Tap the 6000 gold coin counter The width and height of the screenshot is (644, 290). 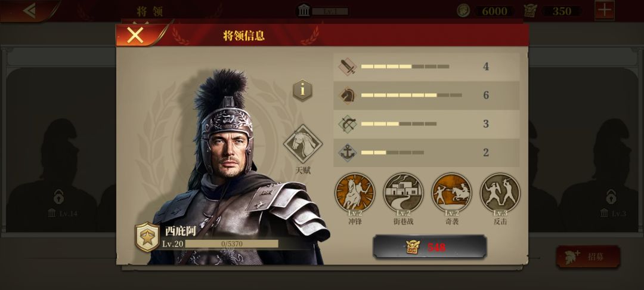(486, 11)
